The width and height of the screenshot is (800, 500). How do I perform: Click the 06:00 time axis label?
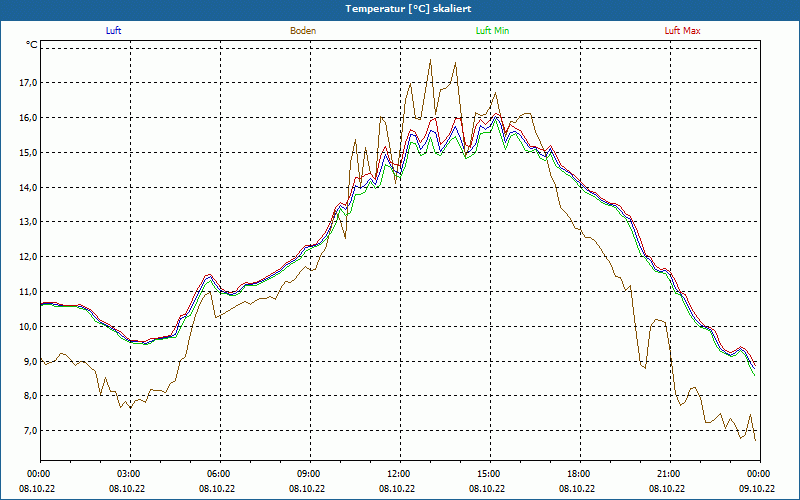[x=220, y=474]
